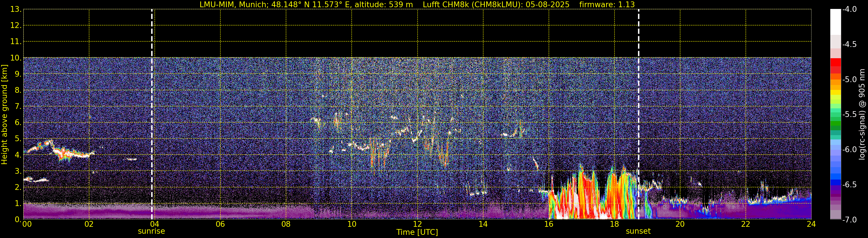868x238 pixels.
Task: Click the '-5.0' colorbar value
Action: point(850,80)
